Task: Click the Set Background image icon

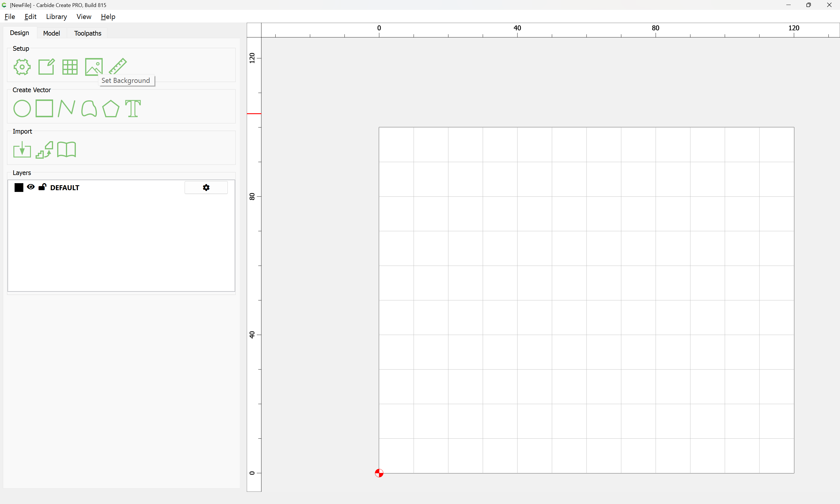Action: tap(94, 67)
